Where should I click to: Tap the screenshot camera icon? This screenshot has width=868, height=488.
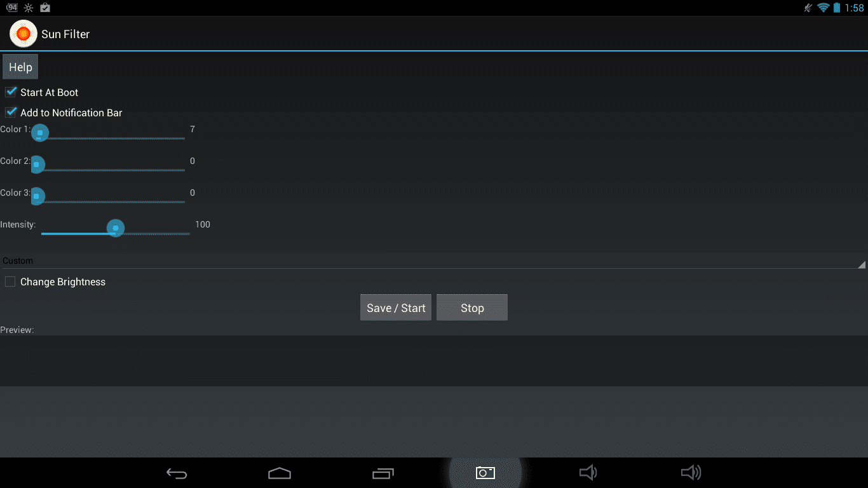[485, 473]
